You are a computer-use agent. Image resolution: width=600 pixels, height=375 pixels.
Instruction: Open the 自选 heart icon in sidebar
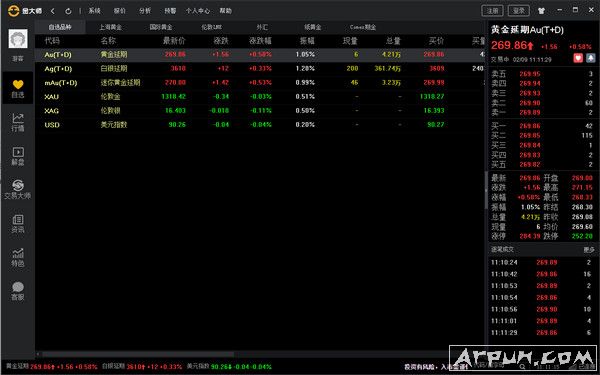[x=18, y=88]
